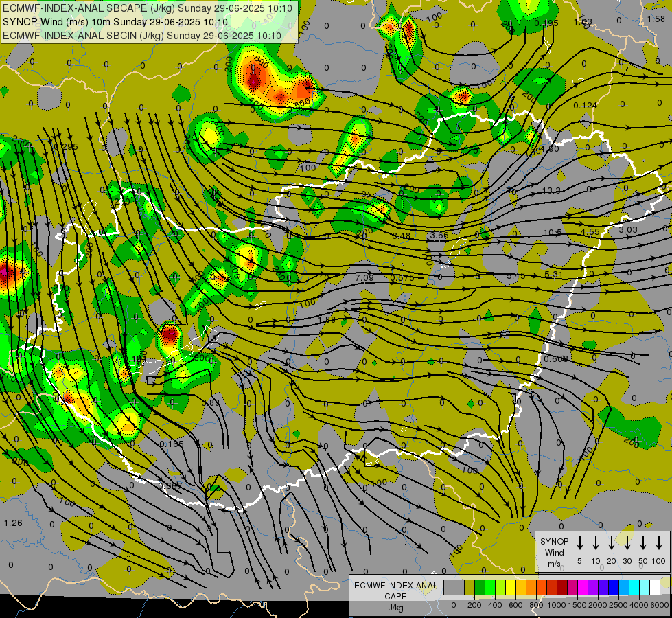Screen dimensions: 672x618
Task: Click the 0.124 value on the map
Action: coord(585,105)
